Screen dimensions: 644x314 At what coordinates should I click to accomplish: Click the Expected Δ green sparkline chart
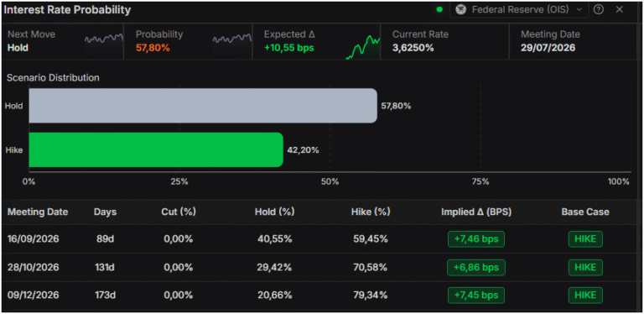(x=363, y=47)
